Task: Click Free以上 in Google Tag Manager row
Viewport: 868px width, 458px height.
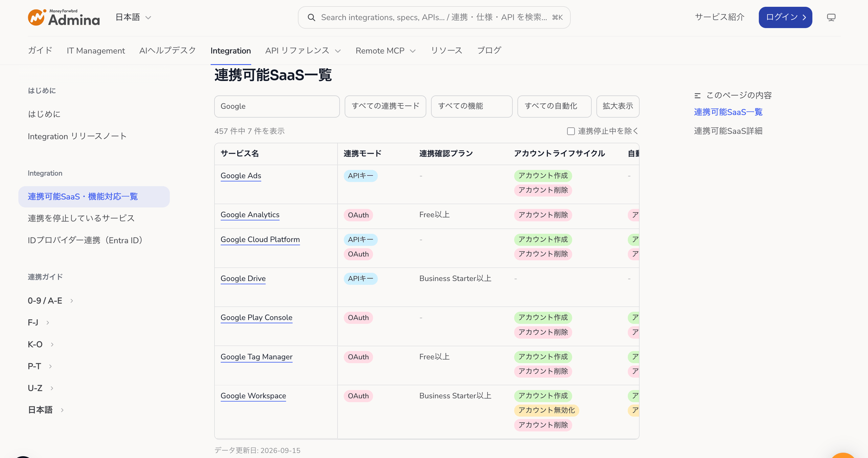Action: tap(434, 357)
